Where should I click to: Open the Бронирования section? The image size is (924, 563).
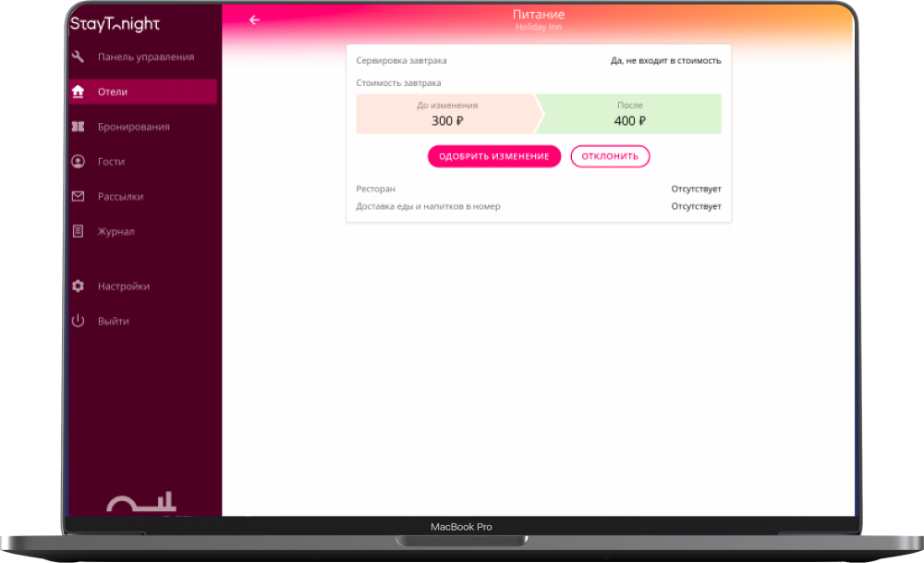pyautogui.click(x=133, y=127)
